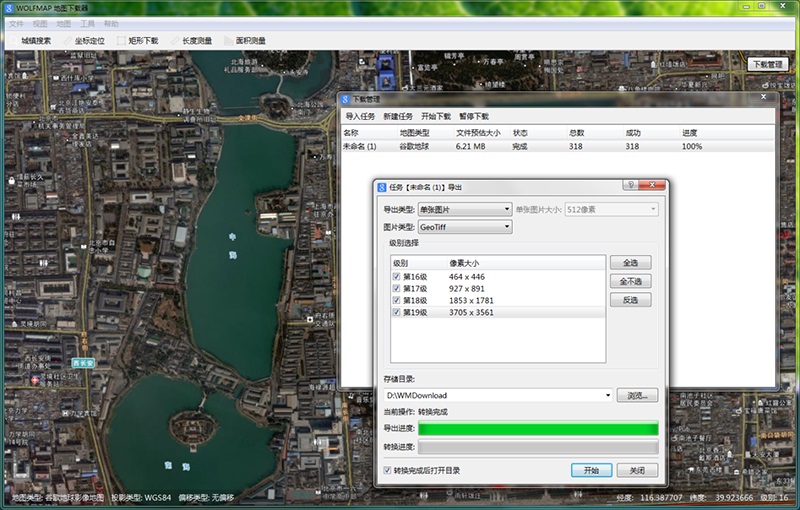Open the 工具 menu

point(87,22)
